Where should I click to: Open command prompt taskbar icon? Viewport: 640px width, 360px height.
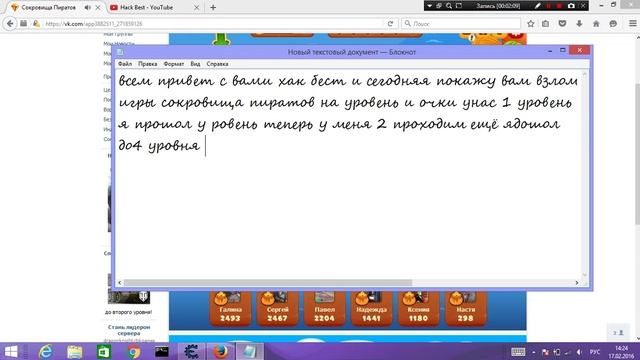pyautogui.click(x=162, y=351)
